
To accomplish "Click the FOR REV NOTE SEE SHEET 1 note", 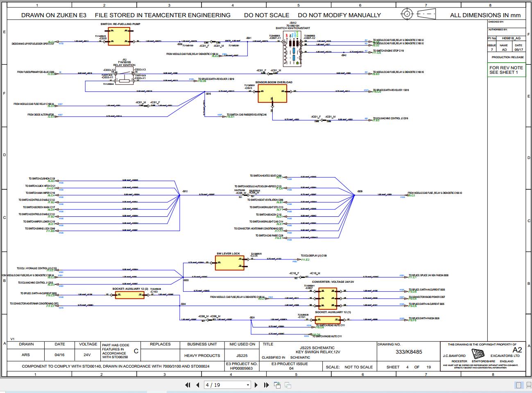I will tap(507, 70).
